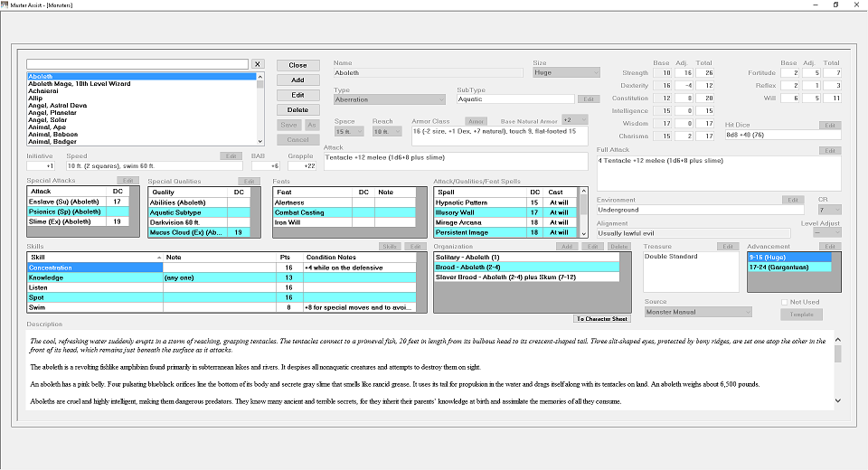Select Enslave (Su) (Aboleth) special attack
The height and width of the screenshot is (470, 868).
[x=78, y=202]
